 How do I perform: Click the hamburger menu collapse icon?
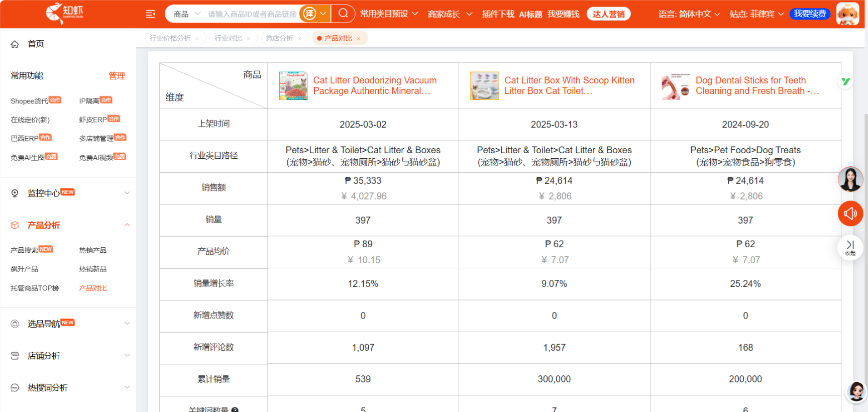pos(150,14)
